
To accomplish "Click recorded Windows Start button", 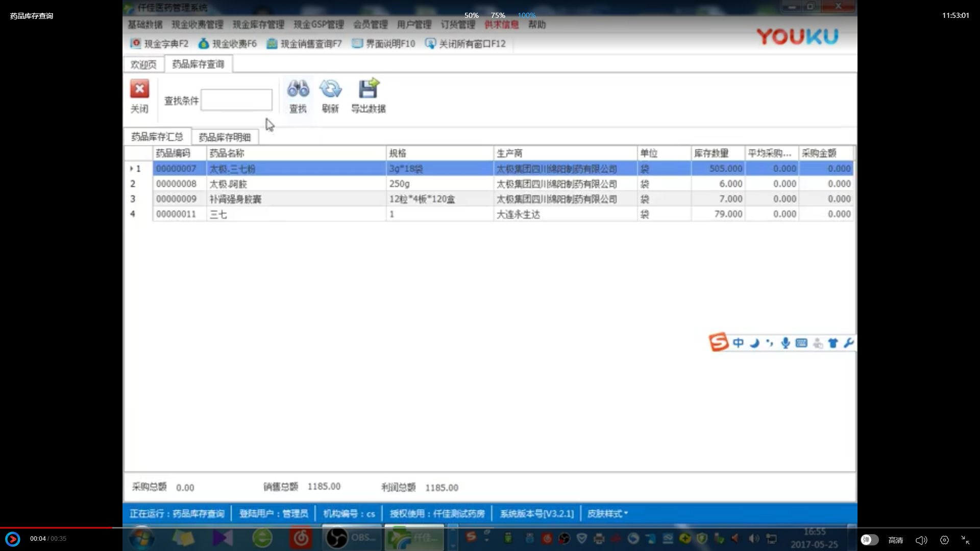I will tap(141, 538).
